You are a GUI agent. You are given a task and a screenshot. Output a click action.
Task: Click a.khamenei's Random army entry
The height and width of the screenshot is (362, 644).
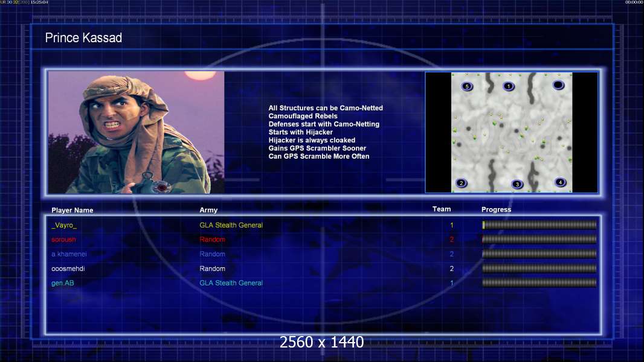212,254
